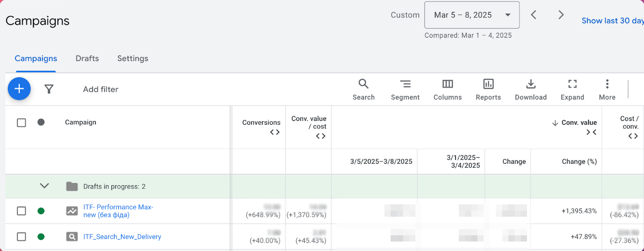Check the ITF_Search_New_Delivery row checkbox

coord(21,237)
